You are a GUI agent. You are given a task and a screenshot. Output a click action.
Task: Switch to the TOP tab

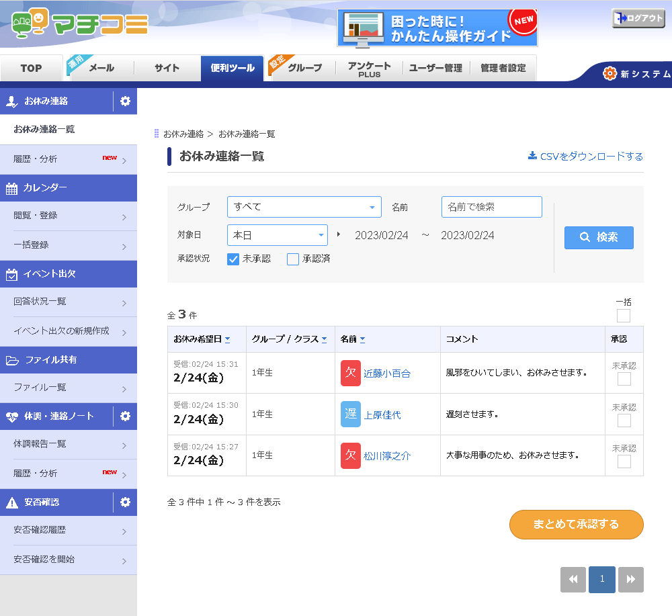(x=32, y=68)
